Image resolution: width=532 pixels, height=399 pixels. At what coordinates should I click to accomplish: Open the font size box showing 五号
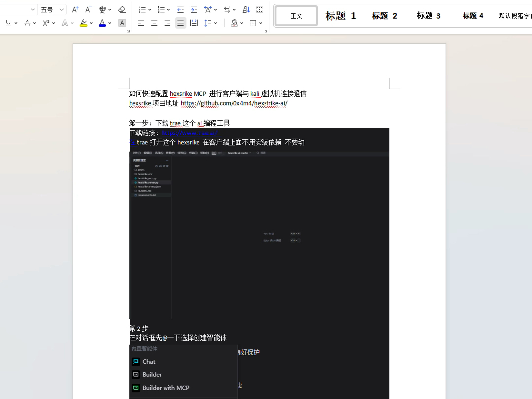52,10
